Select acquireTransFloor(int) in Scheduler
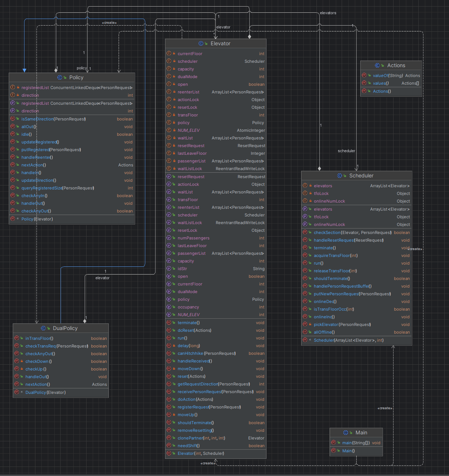The image size is (449, 476). pyautogui.click(x=357, y=256)
